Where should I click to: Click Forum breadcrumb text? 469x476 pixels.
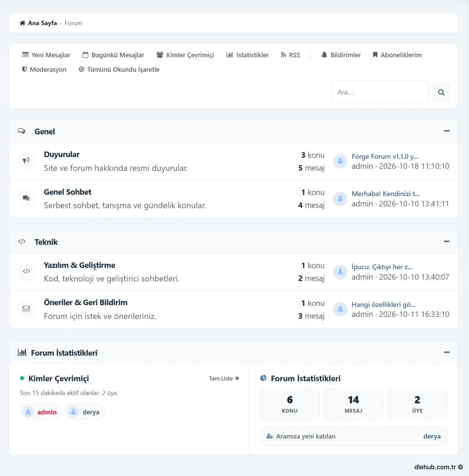[73, 23]
